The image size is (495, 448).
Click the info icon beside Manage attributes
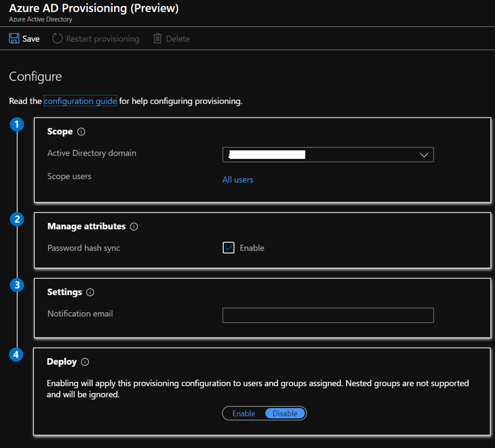point(134,226)
